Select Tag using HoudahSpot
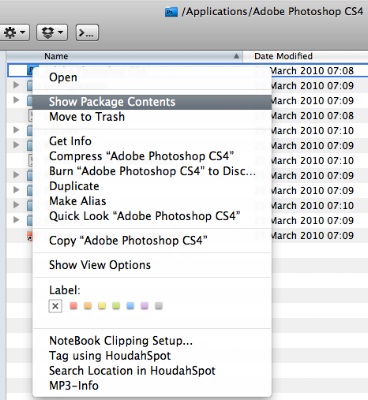Screen dimensions: 368x400 pyautogui.click(x=152, y=356)
